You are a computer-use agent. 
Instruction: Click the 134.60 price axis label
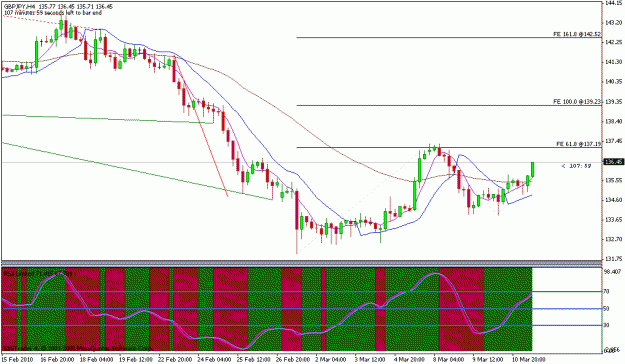[x=614, y=200]
